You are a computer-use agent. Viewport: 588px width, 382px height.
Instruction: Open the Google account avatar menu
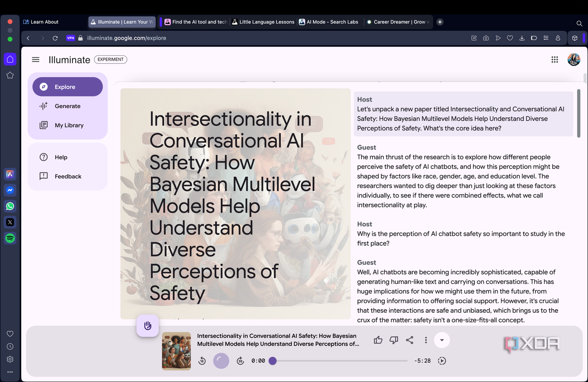574,60
